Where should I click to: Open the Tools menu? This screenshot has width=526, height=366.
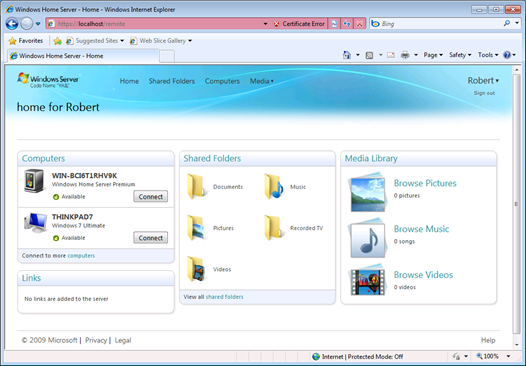488,55
